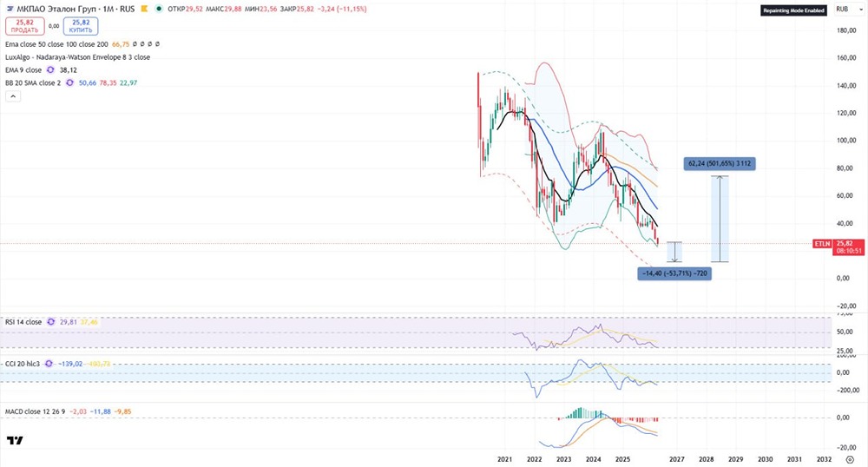Click the EMA 9 value 38,12

68,70
